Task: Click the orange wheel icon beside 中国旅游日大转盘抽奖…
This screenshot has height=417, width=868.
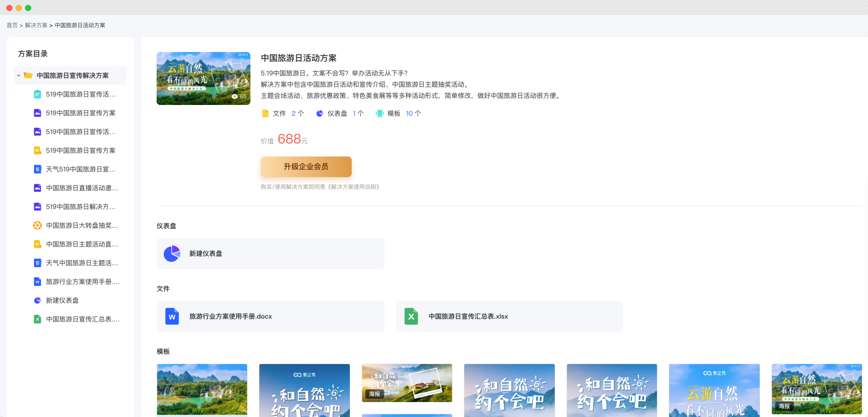Action: pos(38,225)
